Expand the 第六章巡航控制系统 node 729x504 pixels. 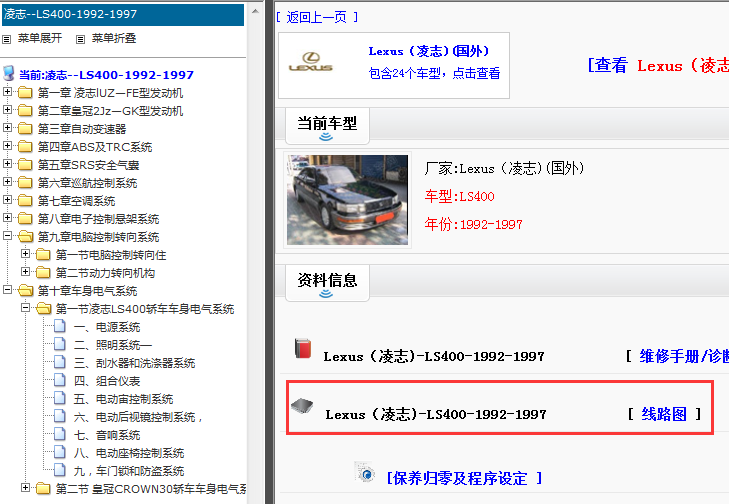pos(7,182)
